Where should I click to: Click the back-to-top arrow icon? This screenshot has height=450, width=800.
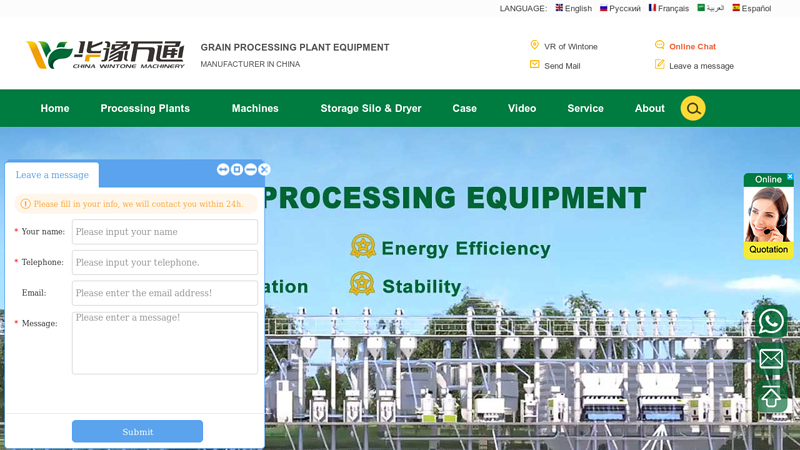771,397
